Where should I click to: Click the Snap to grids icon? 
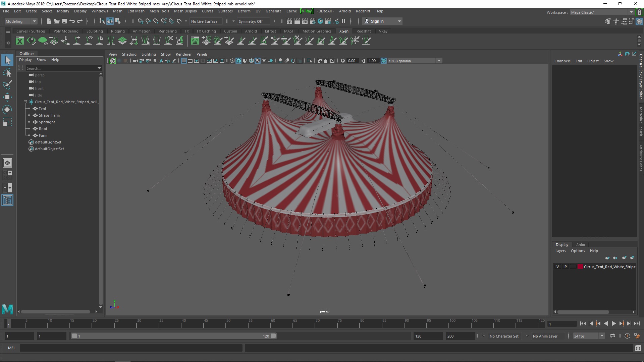pos(140,21)
